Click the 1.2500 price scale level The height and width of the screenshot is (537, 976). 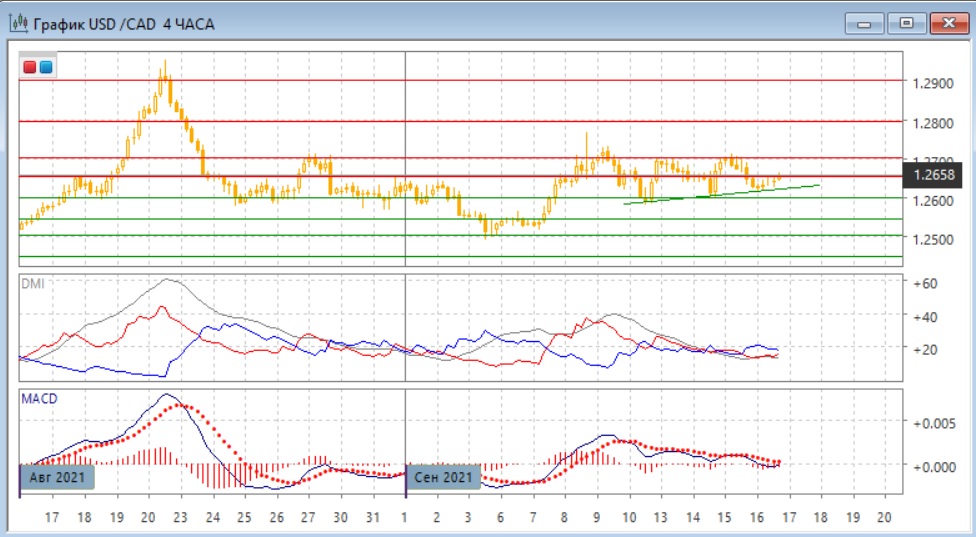(x=932, y=240)
